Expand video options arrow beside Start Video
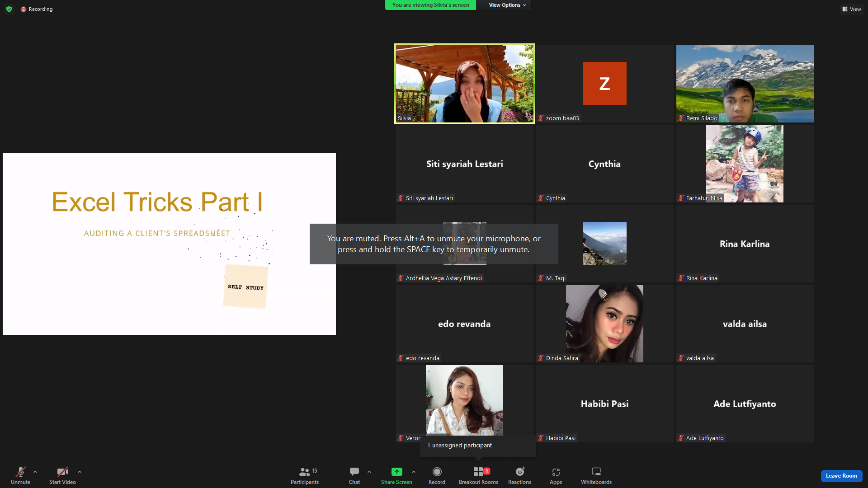 tap(80, 472)
